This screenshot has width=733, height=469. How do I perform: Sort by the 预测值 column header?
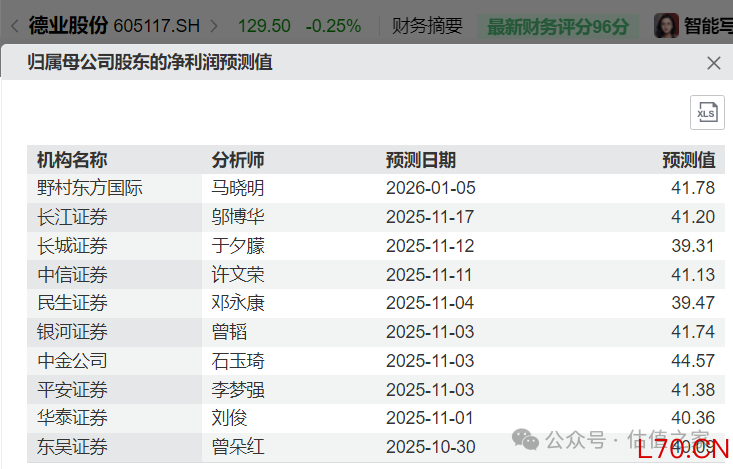(688, 160)
